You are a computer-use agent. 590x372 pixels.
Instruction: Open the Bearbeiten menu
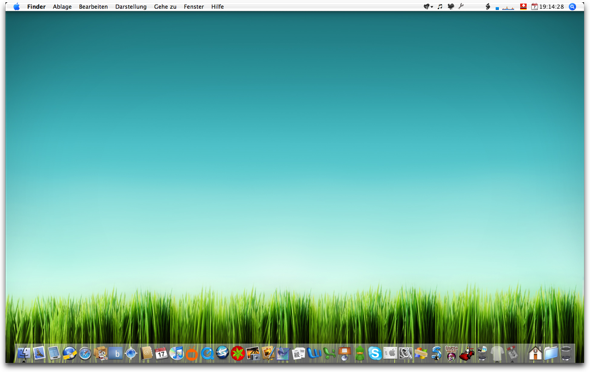93,6
